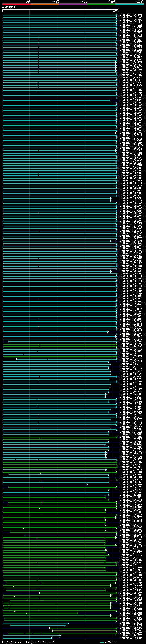Image resolution: width=146 pixels, height=644 pixels.
Task: Click the AV427582 query name
Action: [x=8, y=8]
